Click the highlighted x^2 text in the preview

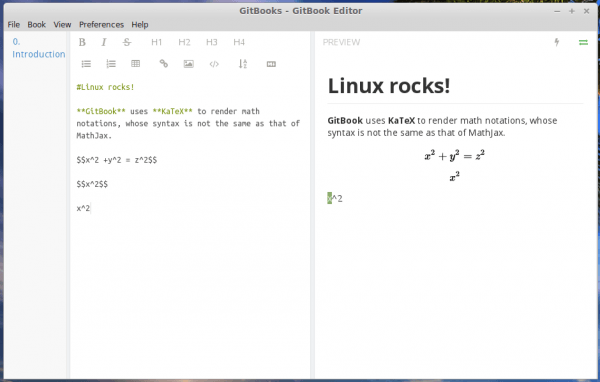(335, 198)
